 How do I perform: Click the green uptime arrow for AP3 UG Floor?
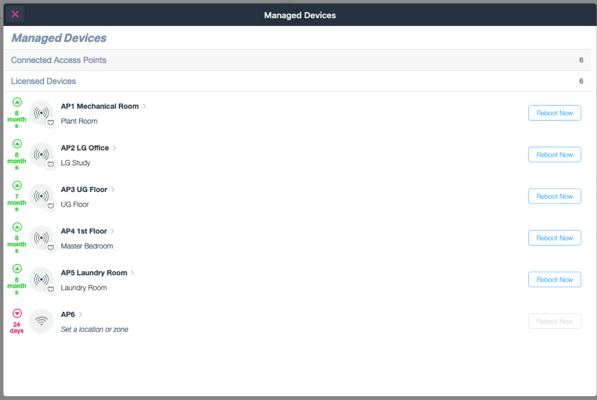click(x=17, y=185)
